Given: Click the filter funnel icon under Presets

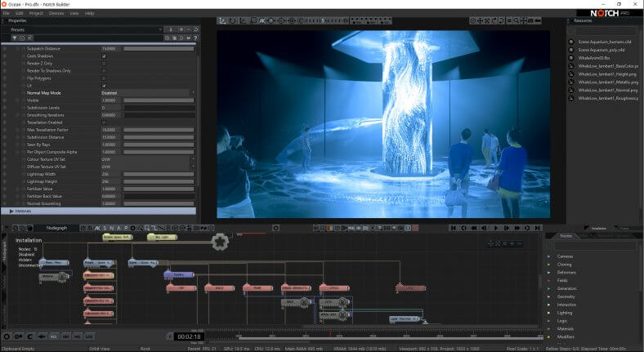Looking at the screenshot, I should point(16,38).
